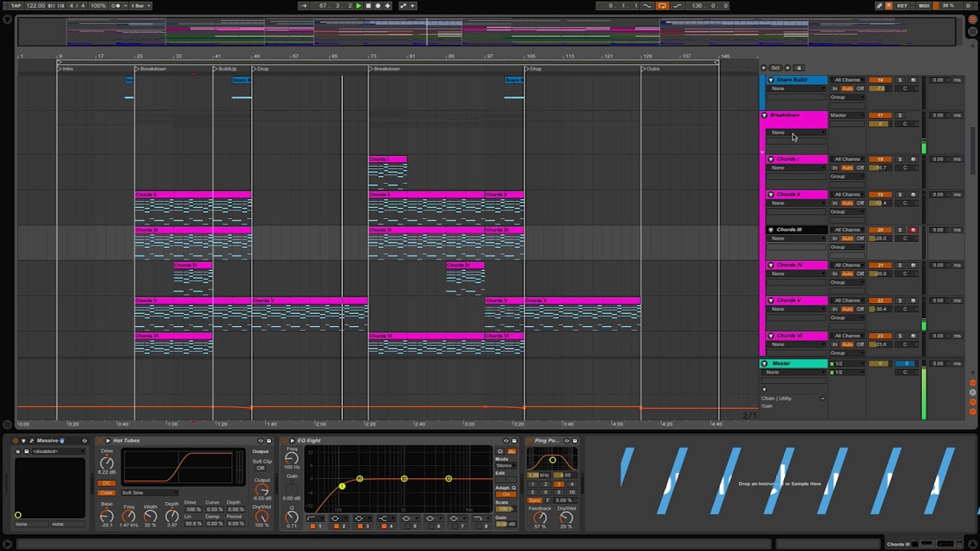Click the Set locator button
Screen dimensions: 980x551
point(775,67)
